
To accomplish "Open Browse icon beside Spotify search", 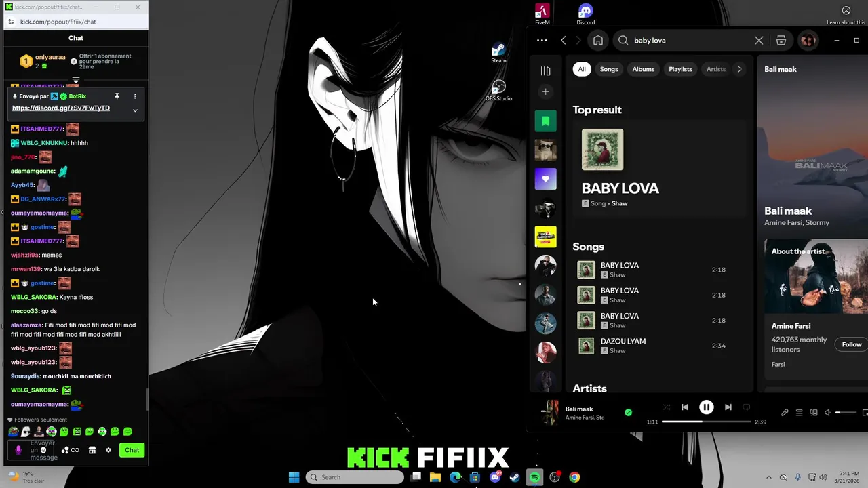I will [781, 41].
